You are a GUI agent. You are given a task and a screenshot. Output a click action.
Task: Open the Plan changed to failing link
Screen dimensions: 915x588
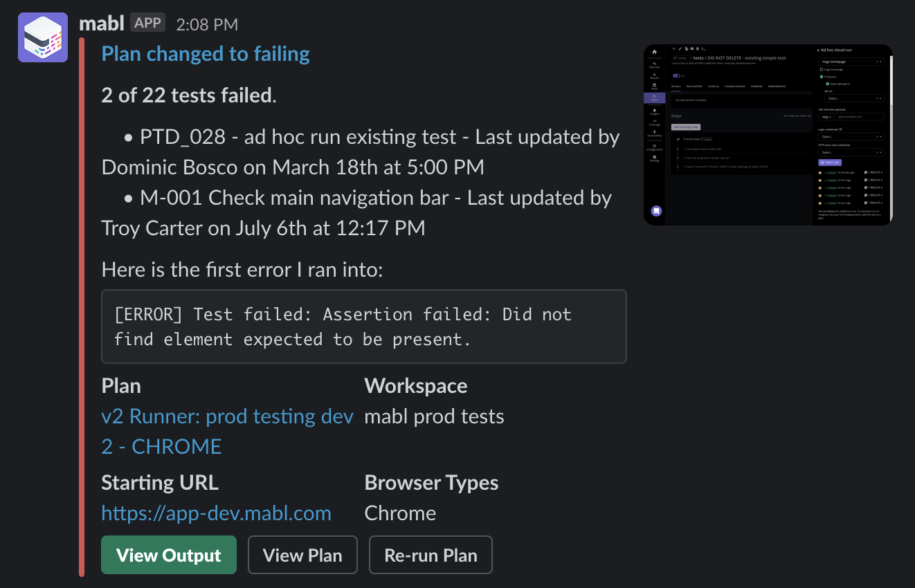coord(206,54)
